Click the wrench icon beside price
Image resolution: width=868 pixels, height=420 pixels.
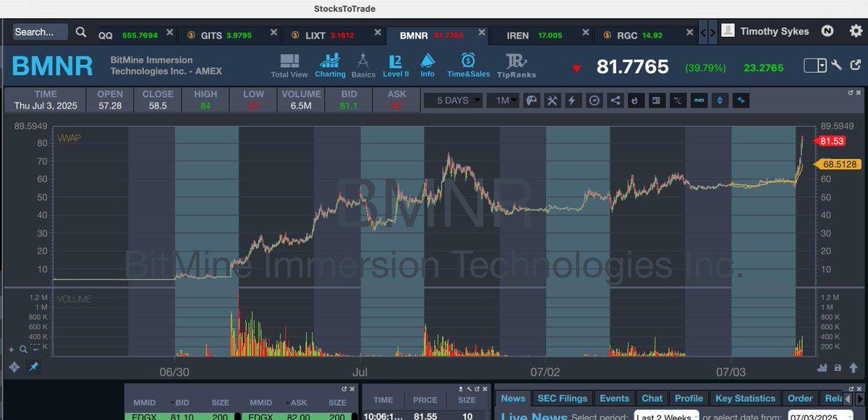click(837, 66)
